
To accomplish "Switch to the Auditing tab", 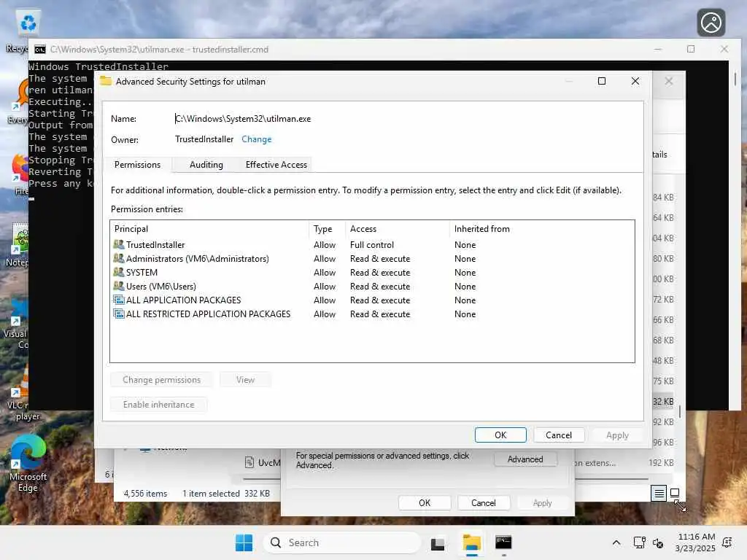I will point(206,165).
